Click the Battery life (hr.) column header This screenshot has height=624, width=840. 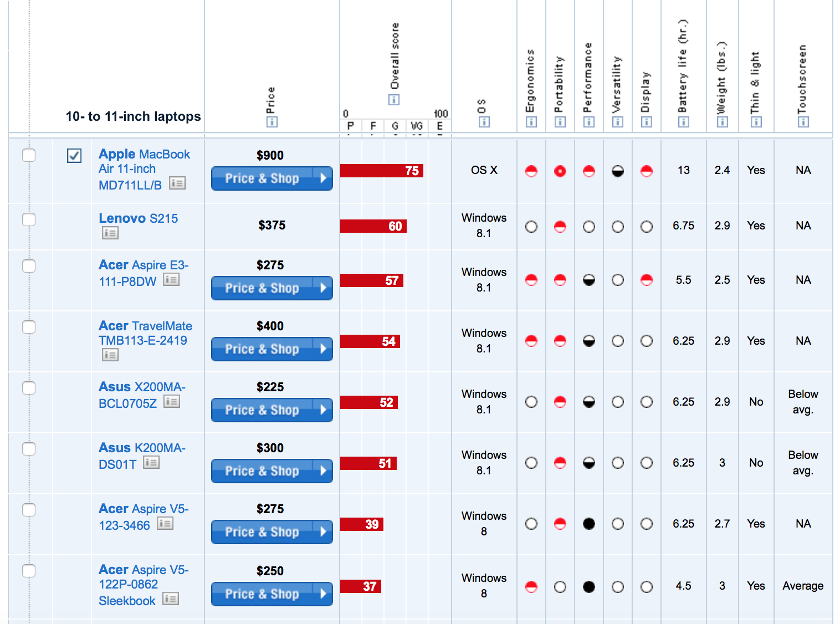(x=683, y=67)
